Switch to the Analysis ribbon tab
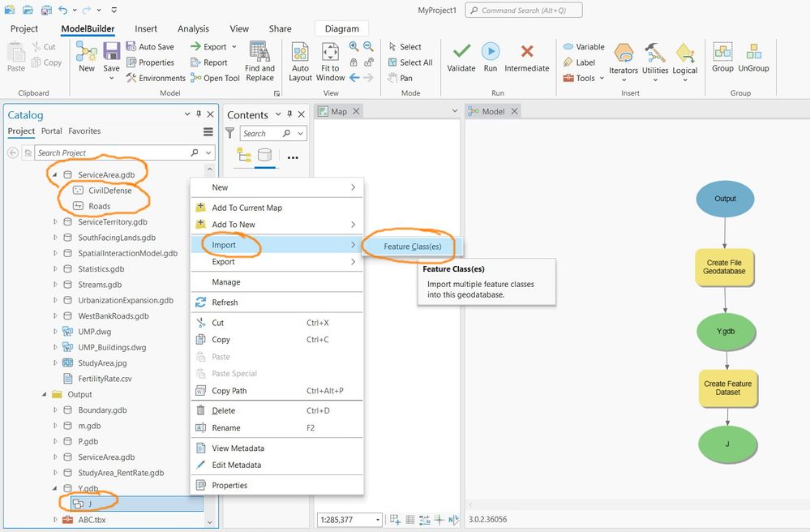Viewport: 810px width, 532px height. pos(193,29)
